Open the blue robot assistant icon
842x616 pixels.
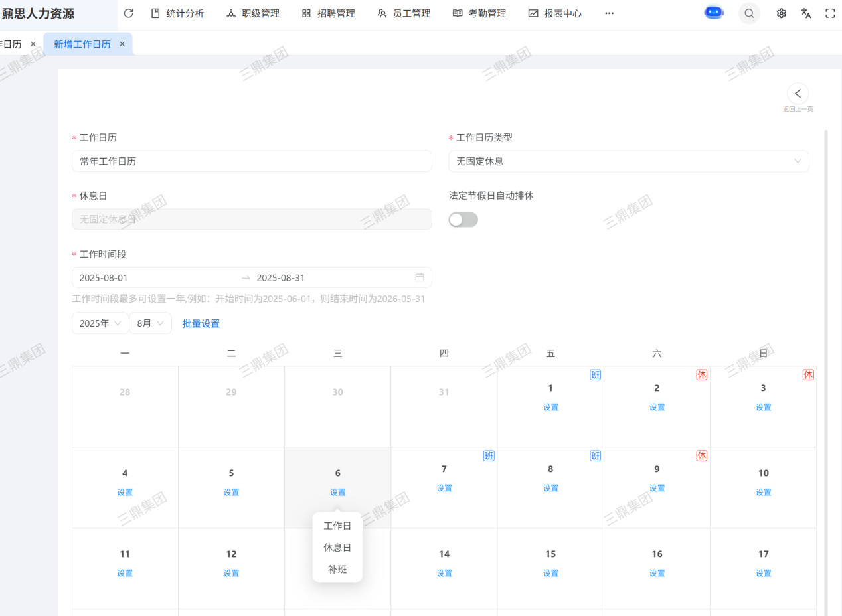[714, 13]
